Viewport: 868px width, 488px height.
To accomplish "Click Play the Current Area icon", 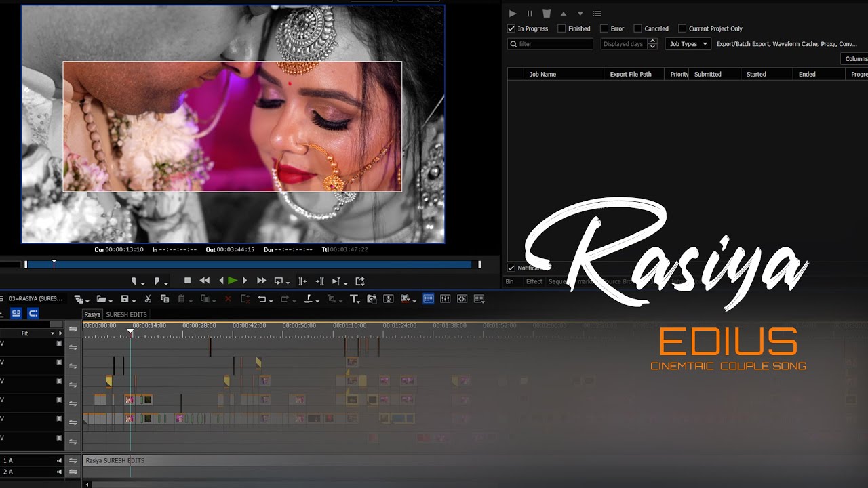I will point(336,281).
